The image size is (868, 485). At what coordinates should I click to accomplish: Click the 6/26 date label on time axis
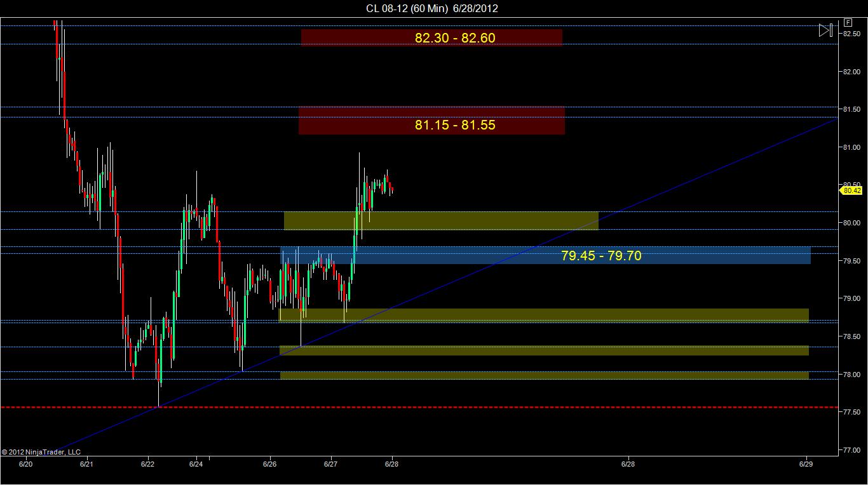point(271,465)
